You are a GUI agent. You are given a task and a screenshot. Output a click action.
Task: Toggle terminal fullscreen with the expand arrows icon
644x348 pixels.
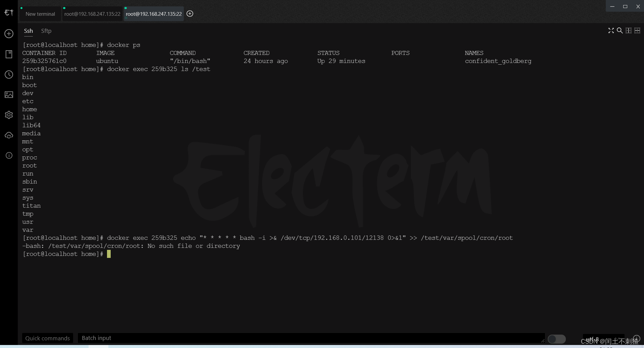(611, 30)
